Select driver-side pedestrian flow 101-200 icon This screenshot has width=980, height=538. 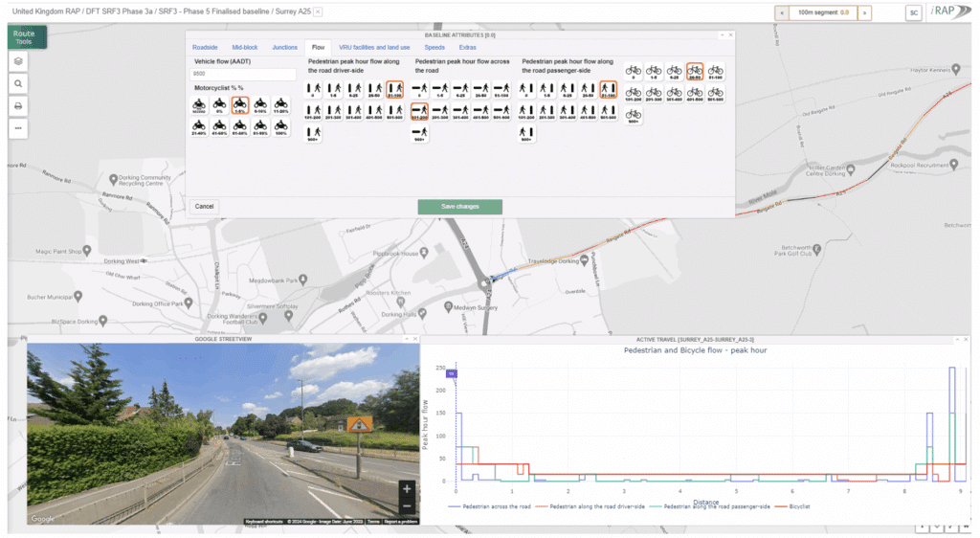[x=313, y=111]
